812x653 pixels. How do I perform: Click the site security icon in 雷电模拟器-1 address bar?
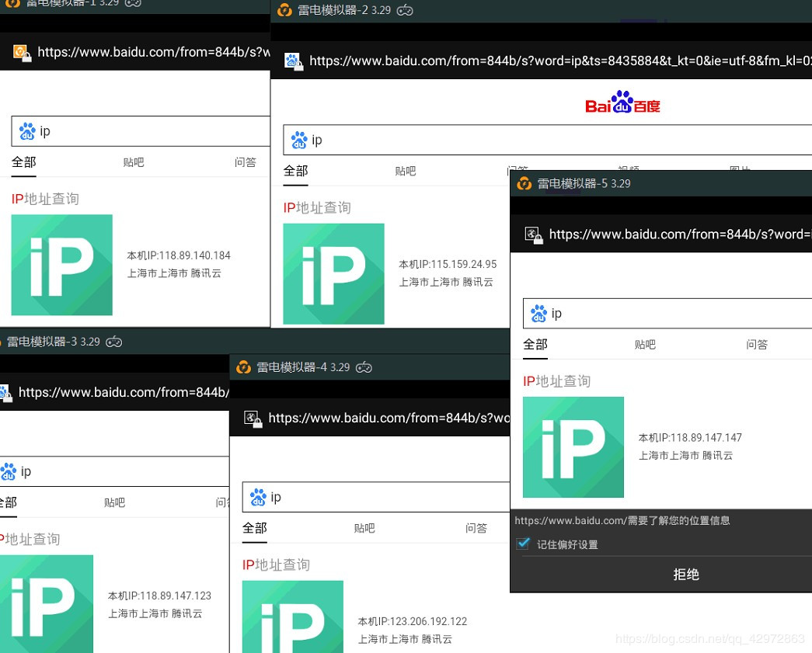click(x=23, y=53)
